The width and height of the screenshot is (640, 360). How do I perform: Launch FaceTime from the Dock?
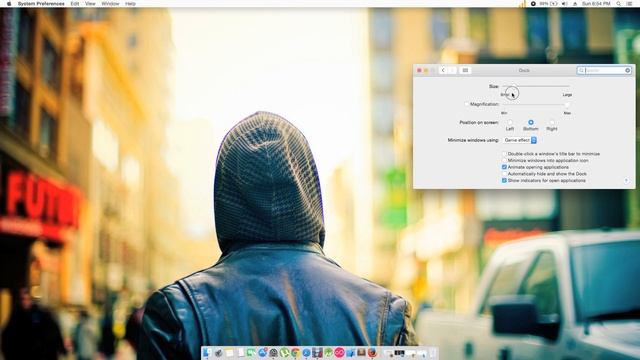[x=251, y=352]
